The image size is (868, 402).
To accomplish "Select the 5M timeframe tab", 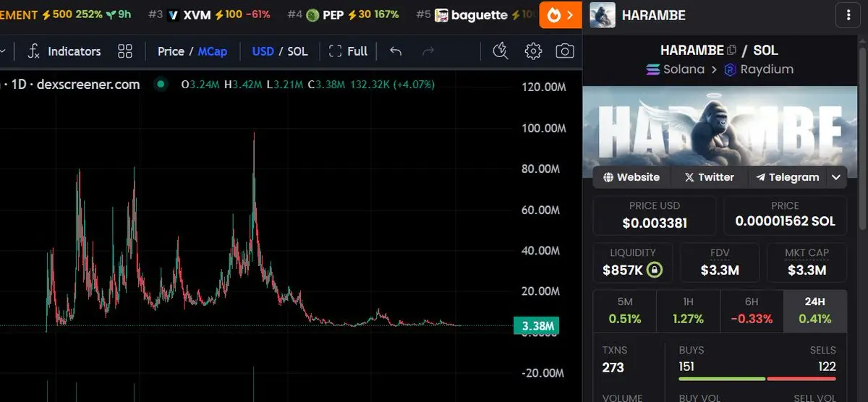I will tap(625, 310).
